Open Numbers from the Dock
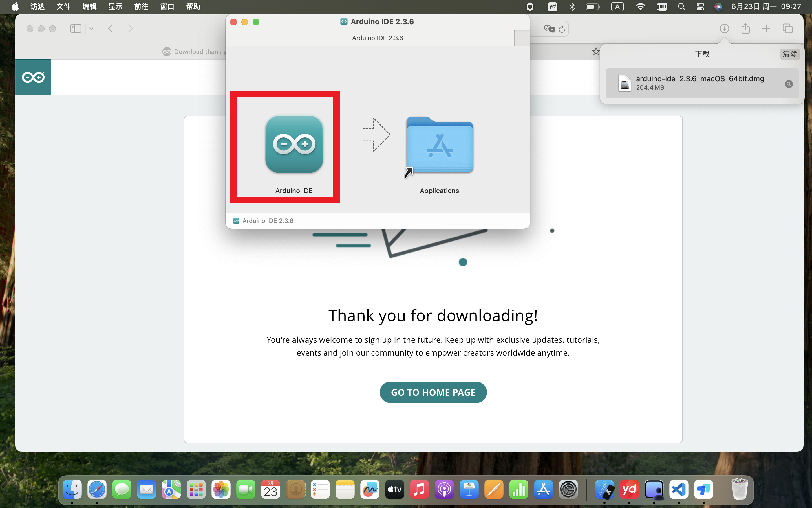This screenshot has width=812, height=508. click(519, 490)
